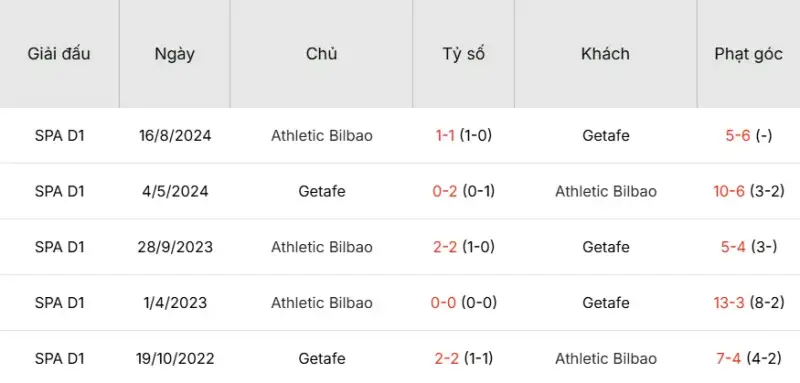The image size is (800, 383).
Task: Open the 1-1 score on 16/8/2024 row
Action: pos(445,136)
